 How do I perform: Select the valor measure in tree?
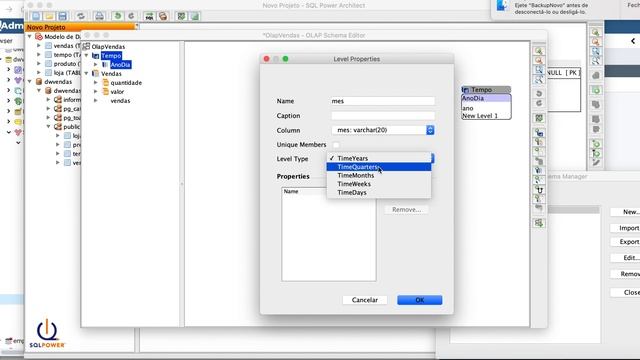pos(117,91)
